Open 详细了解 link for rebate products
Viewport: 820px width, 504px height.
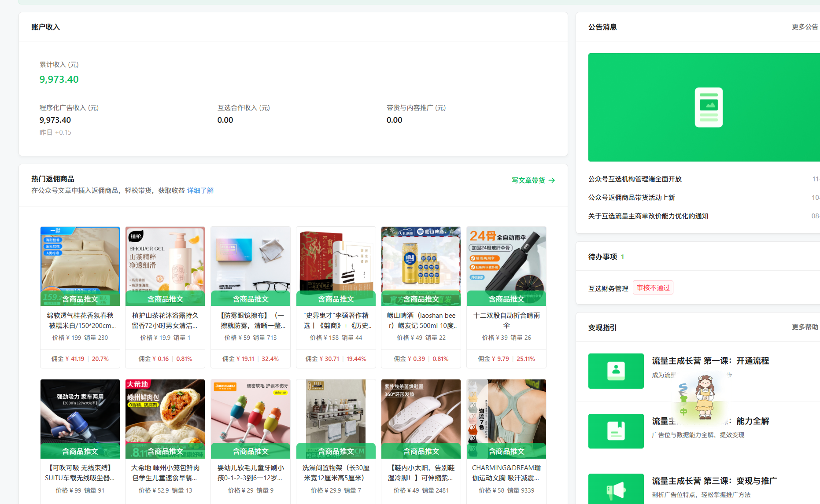pyautogui.click(x=200, y=191)
